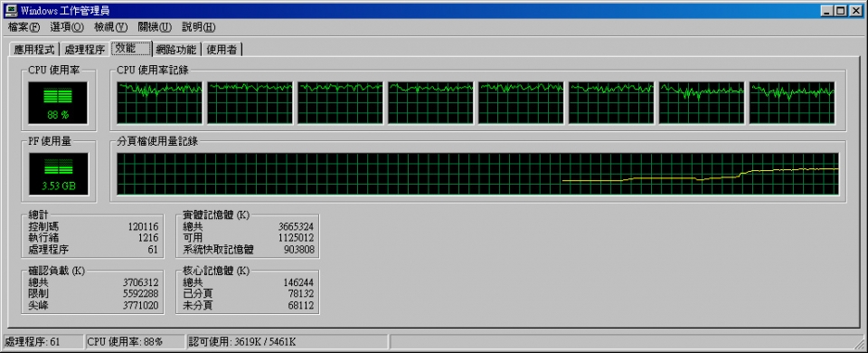Open the 說明(H) menu
This screenshot has width=868, height=353.
pyautogui.click(x=198, y=26)
